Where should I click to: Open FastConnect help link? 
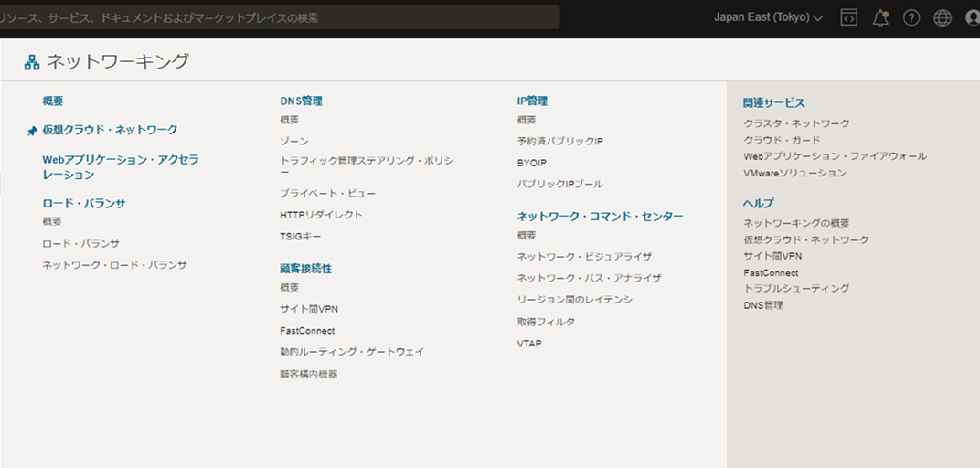coord(771,273)
